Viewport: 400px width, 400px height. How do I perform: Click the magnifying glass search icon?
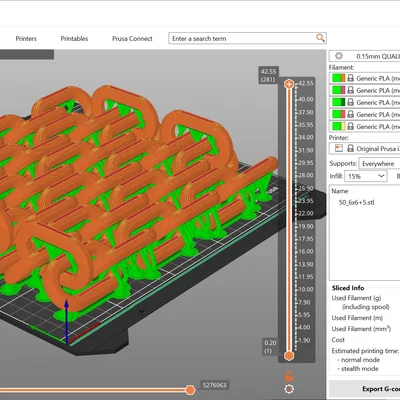pyautogui.click(x=320, y=38)
